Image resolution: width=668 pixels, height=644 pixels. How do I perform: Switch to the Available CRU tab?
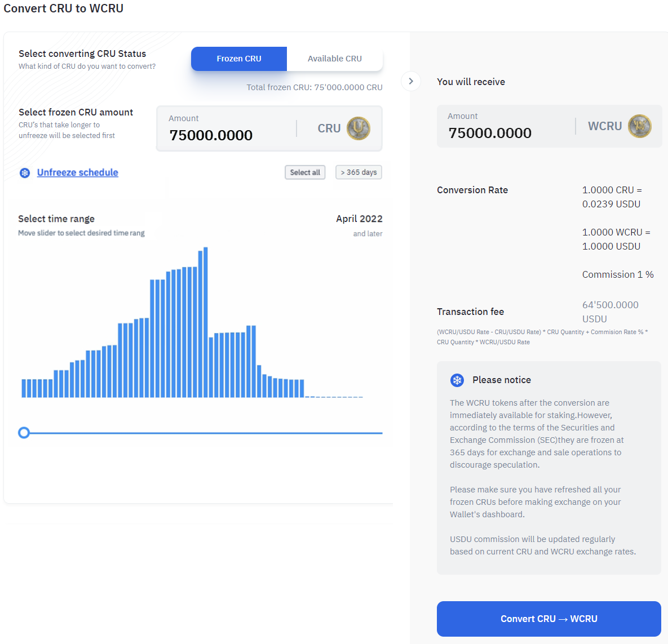coord(335,59)
